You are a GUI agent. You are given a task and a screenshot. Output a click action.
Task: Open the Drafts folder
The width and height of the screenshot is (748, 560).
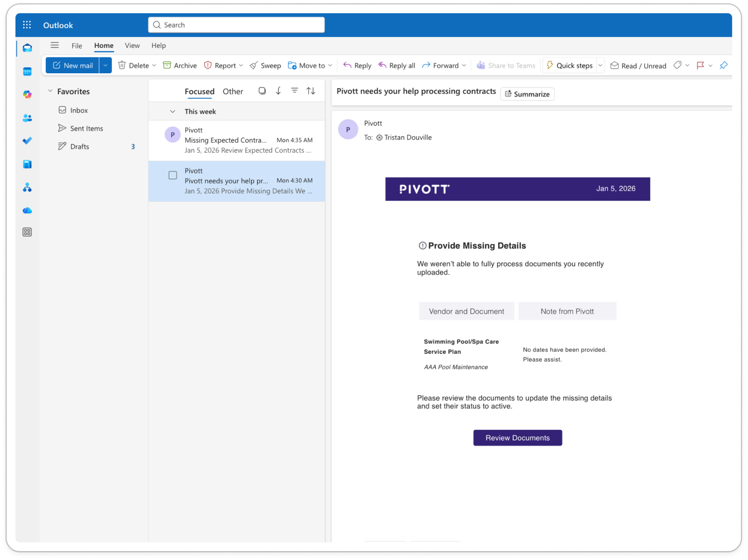(80, 147)
